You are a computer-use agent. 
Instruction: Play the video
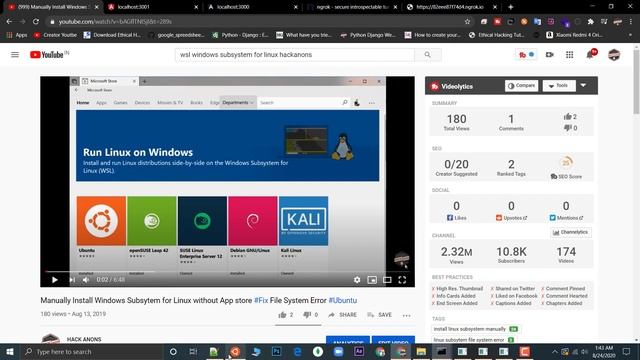click(55, 280)
